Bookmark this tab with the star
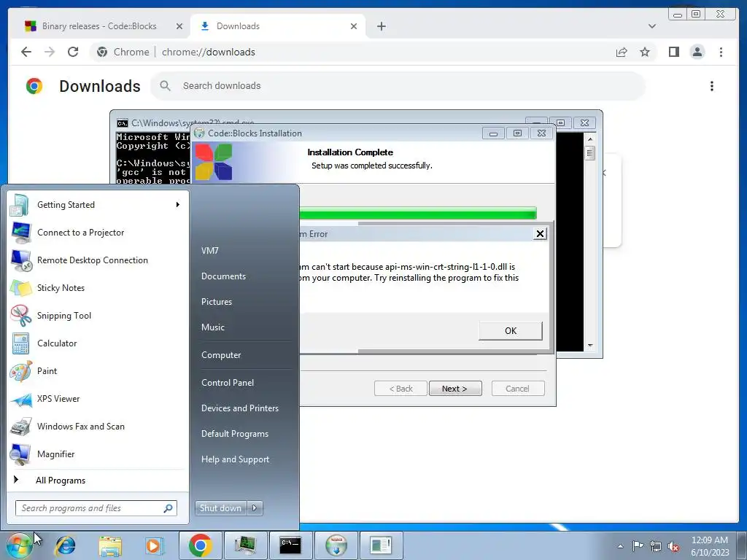The width and height of the screenshot is (747, 560). [645, 52]
